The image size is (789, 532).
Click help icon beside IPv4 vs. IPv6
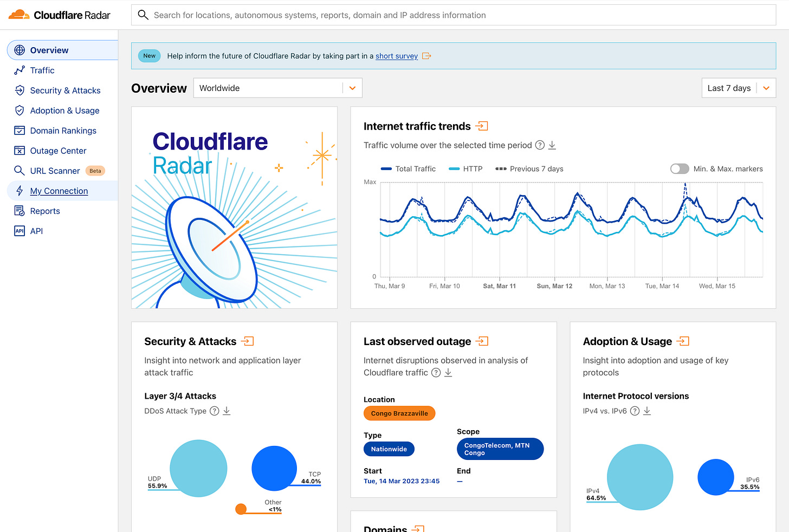tap(635, 411)
